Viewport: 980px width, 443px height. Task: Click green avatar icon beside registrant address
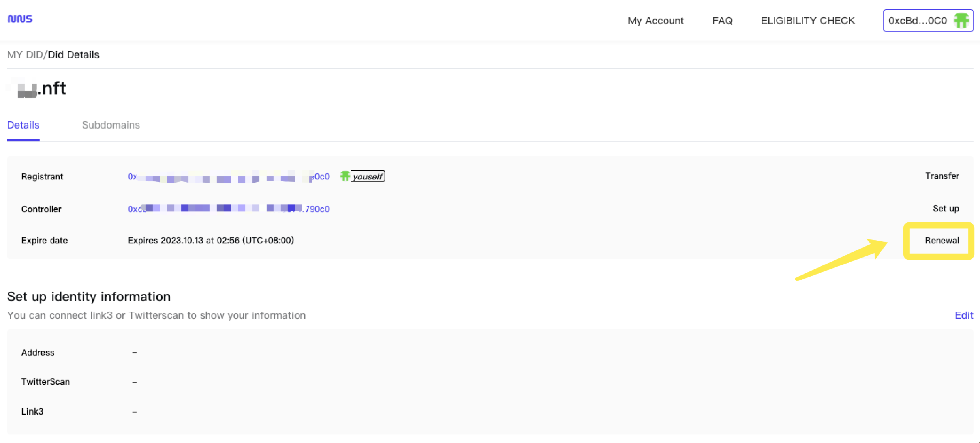345,176
